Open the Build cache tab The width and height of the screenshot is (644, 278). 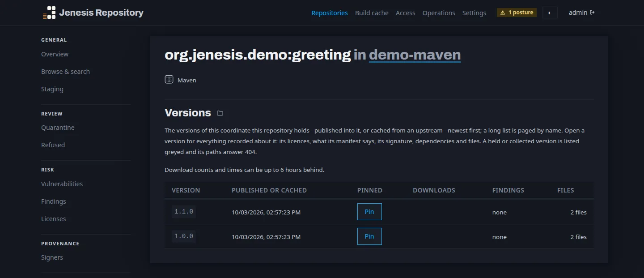pos(372,13)
